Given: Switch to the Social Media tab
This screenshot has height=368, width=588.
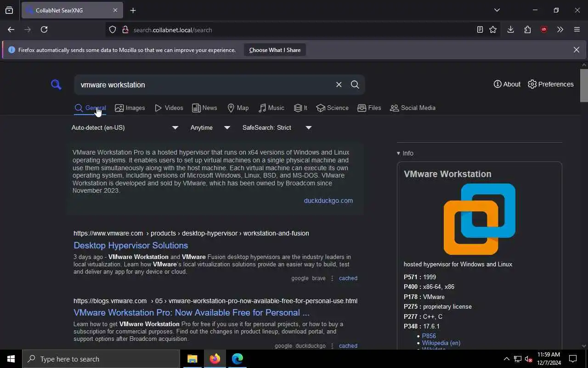Looking at the screenshot, I should click(x=413, y=108).
